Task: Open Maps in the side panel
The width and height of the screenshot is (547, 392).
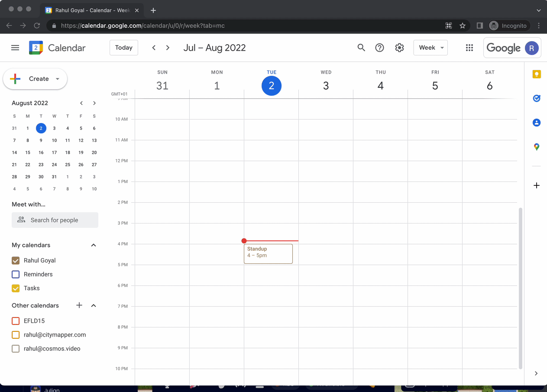Action: point(537,147)
